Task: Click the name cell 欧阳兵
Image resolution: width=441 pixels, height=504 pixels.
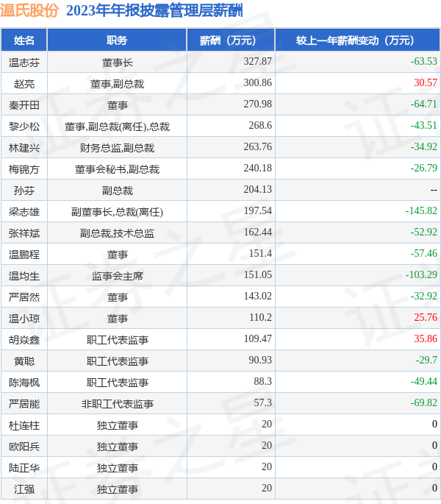Action: (x=24, y=446)
